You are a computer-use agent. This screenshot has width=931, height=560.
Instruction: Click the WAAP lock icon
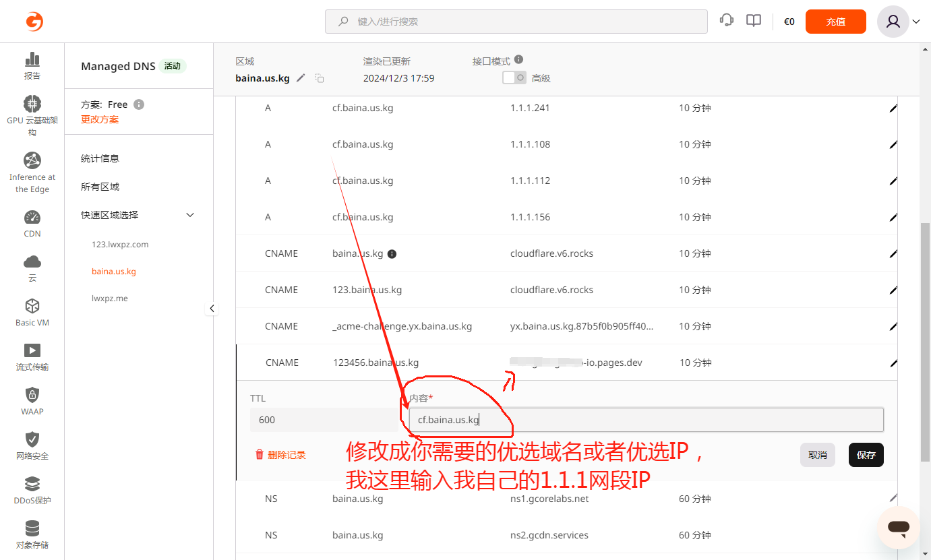(x=32, y=395)
